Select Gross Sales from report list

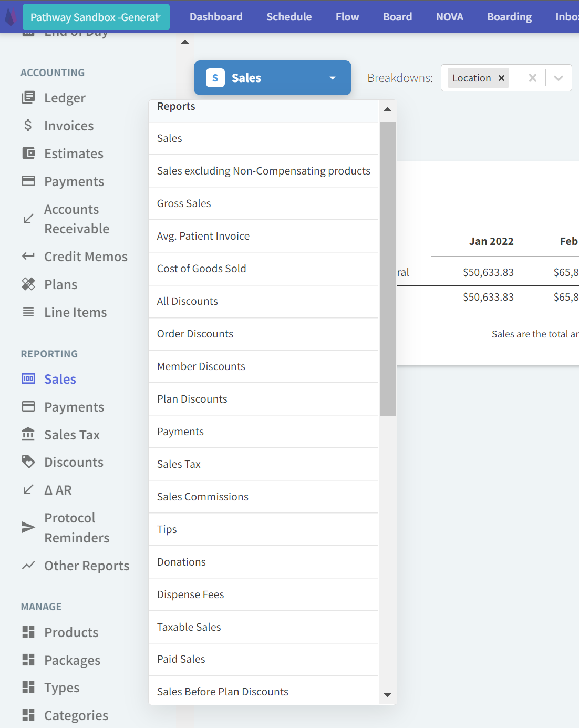click(184, 203)
